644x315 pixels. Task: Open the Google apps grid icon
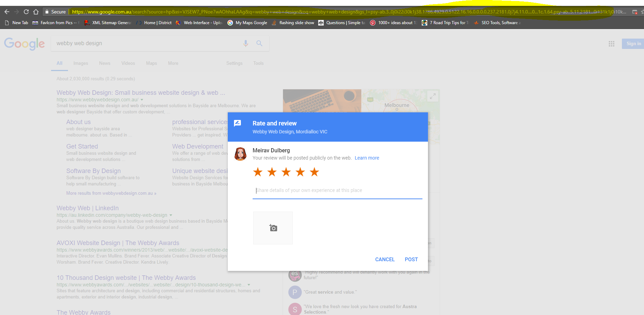point(612,44)
